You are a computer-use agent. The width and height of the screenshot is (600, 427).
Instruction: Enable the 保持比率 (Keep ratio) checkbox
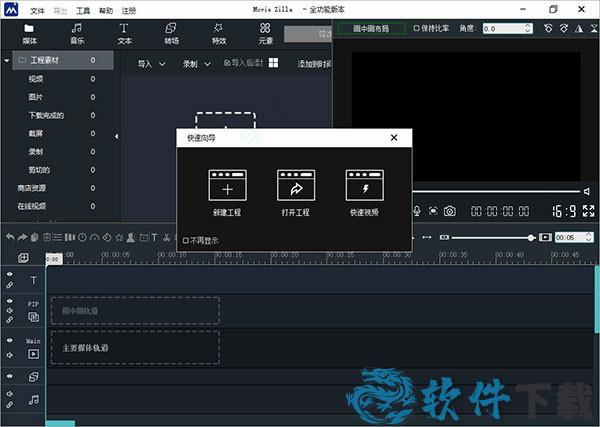[417, 29]
